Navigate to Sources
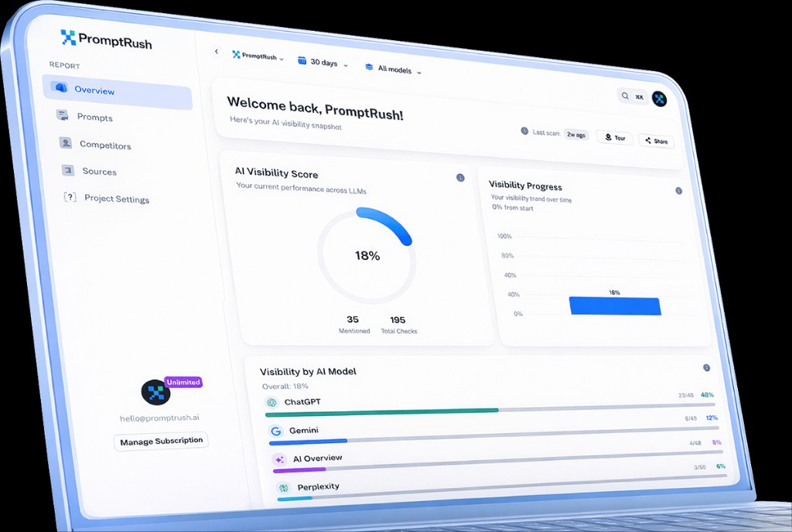 100,172
